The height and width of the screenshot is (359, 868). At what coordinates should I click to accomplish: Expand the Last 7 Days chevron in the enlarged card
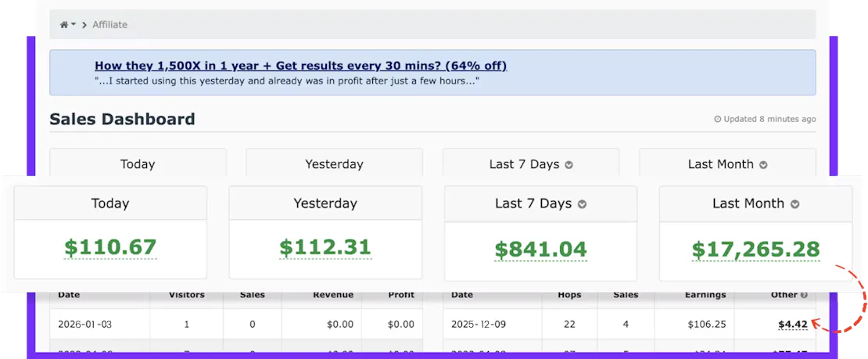[x=582, y=204]
